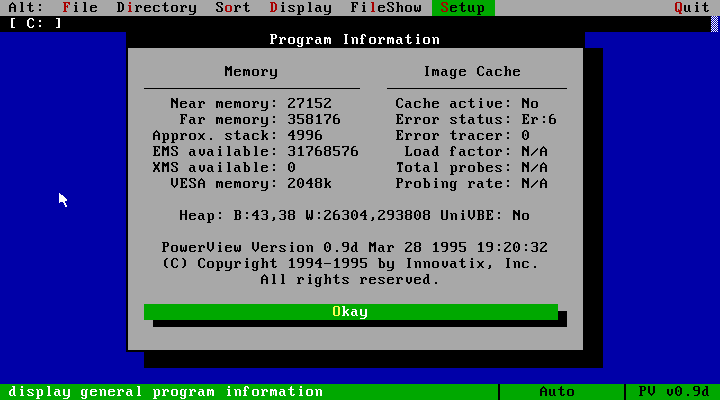
Task: Open the Directory menu
Action: [x=156, y=8]
